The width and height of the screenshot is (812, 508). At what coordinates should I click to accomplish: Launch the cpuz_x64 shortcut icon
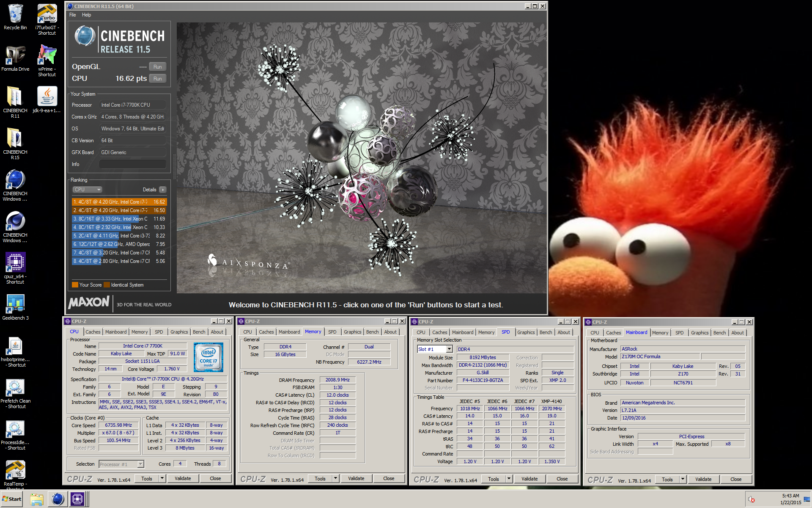coord(15,268)
